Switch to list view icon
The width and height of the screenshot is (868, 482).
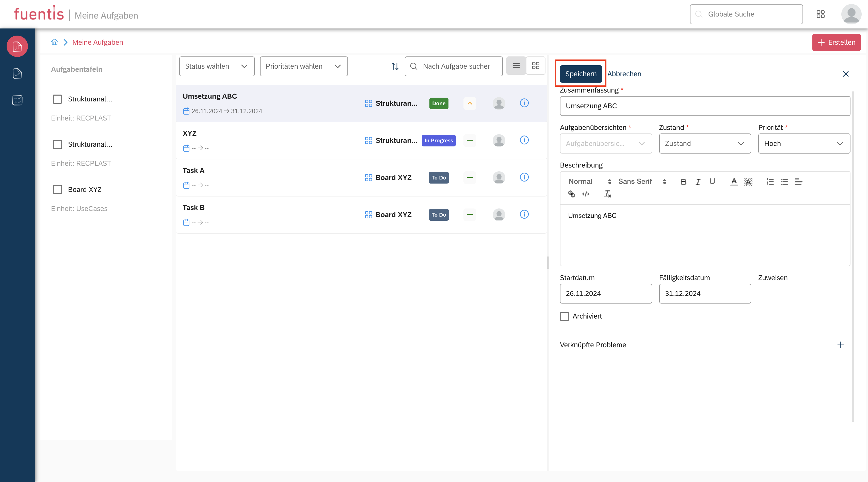(516, 66)
